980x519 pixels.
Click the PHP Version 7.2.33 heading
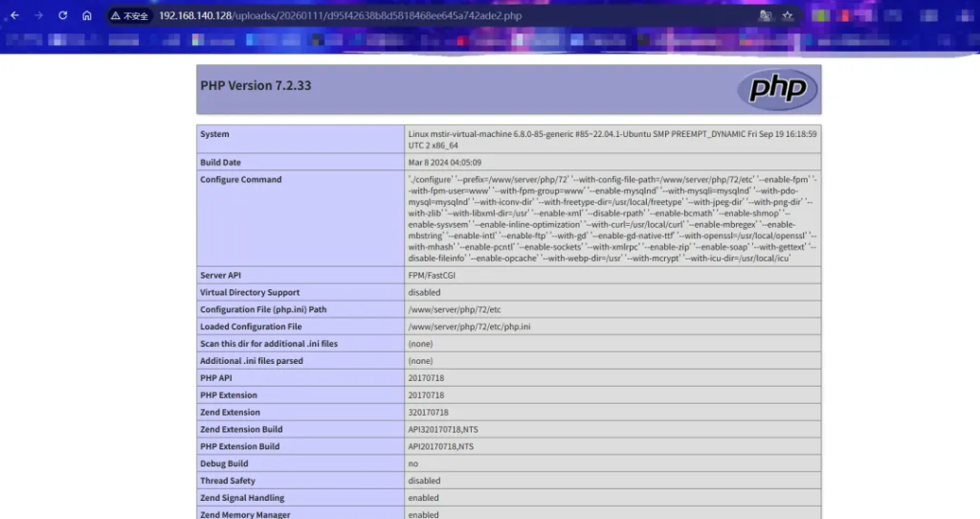pos(256,86)
